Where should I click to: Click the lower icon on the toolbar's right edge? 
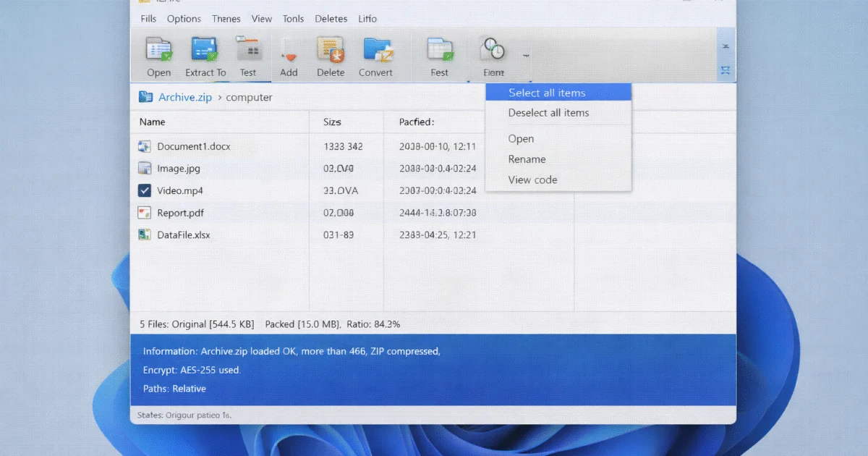tap(726, 70)
